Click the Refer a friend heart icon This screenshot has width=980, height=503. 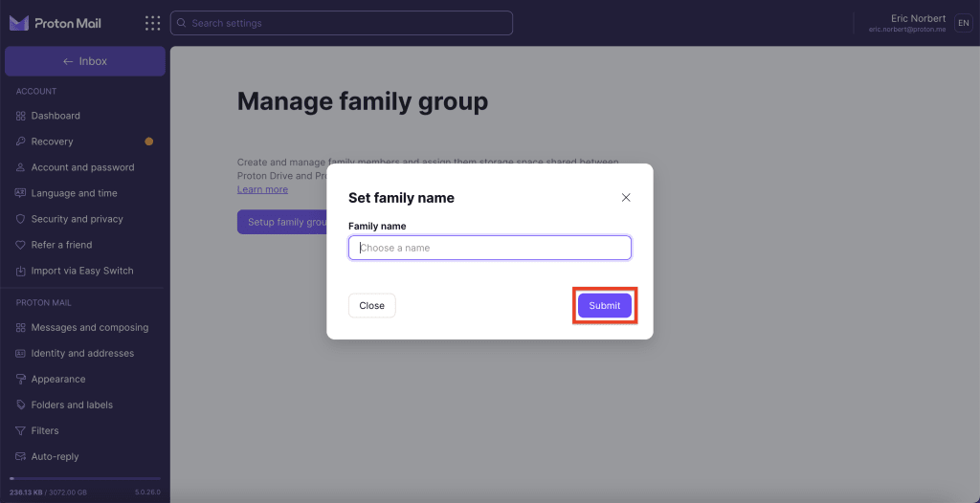tap(21, 245)
